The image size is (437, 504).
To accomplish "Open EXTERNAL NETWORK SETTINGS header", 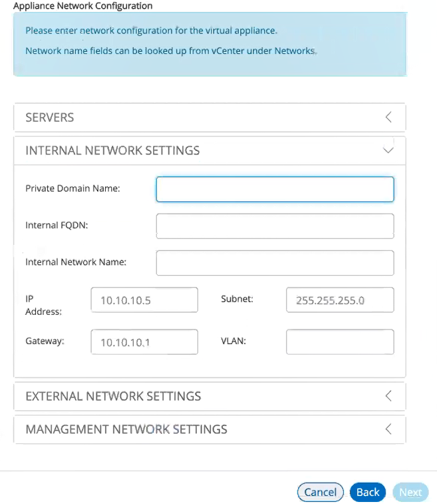I will [x=210, y=396].
